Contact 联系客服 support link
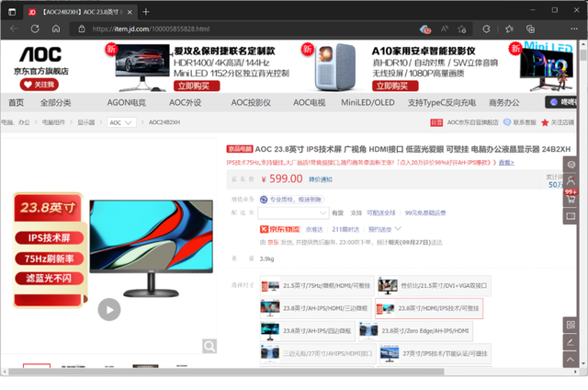This screenshot has width=588, height=390. click(x=520, y=122)
